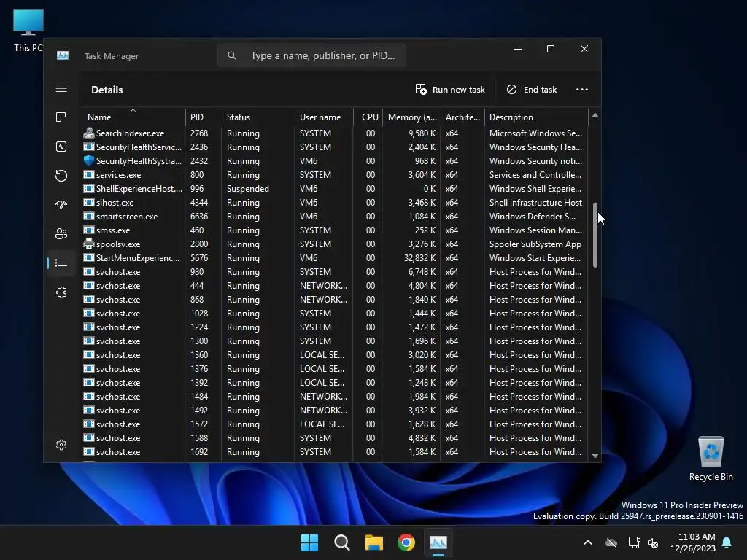Viewport: 747px width, 560px height.
Task: Select svchost.exe with PID 1588
Action: click(x=335, y=438)
